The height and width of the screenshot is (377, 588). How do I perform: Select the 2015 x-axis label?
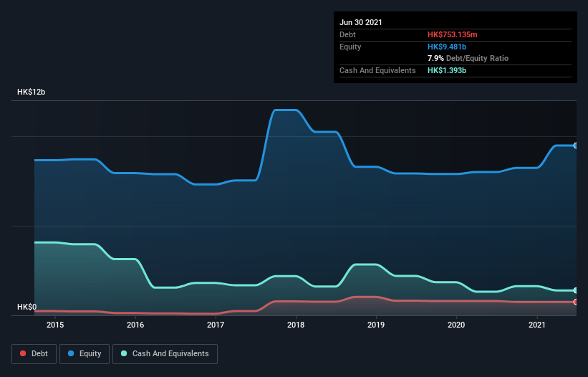[x=55, y=325]
